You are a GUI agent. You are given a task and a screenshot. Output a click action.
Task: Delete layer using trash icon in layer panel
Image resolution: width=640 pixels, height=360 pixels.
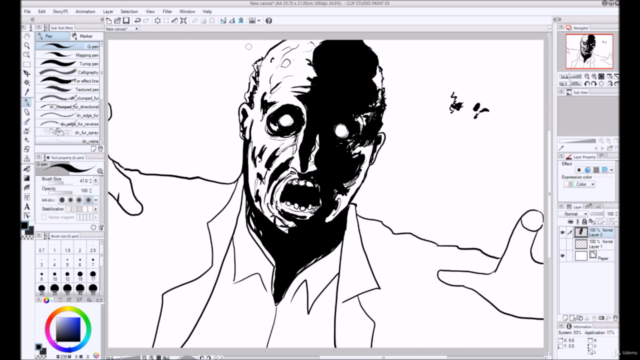615,318
